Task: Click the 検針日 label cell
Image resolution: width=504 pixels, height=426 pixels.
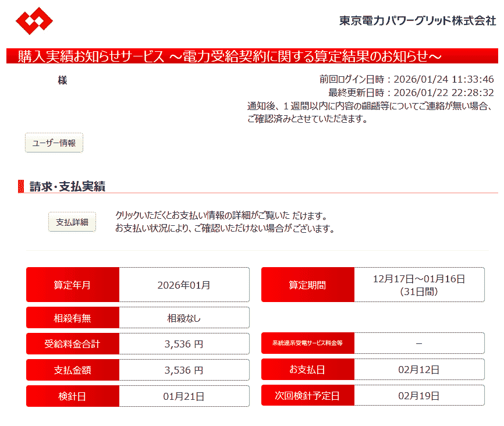Action: (73, 396)
